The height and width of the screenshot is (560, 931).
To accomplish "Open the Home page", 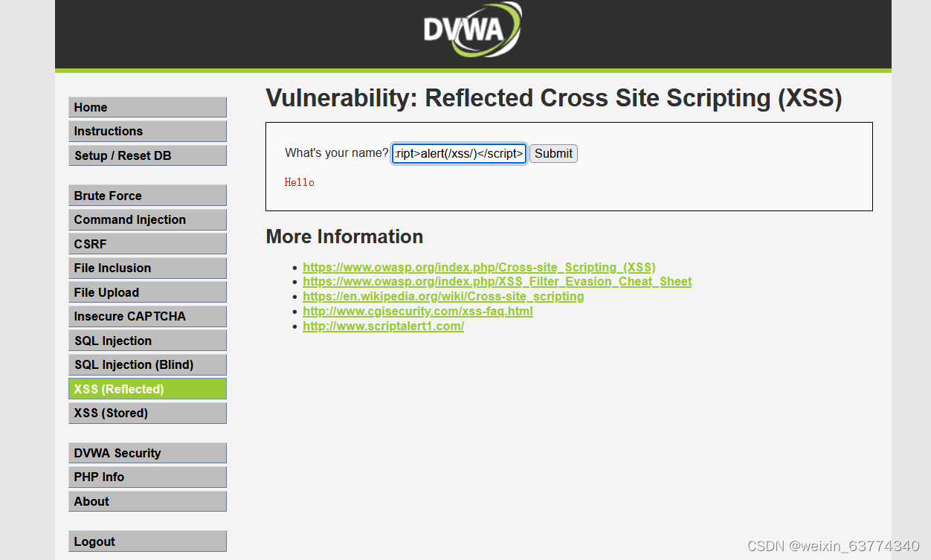I will click(147, 107).
